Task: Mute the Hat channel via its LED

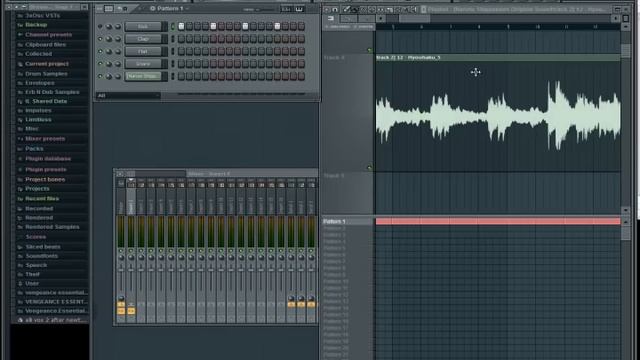Action: coord(100,51)
